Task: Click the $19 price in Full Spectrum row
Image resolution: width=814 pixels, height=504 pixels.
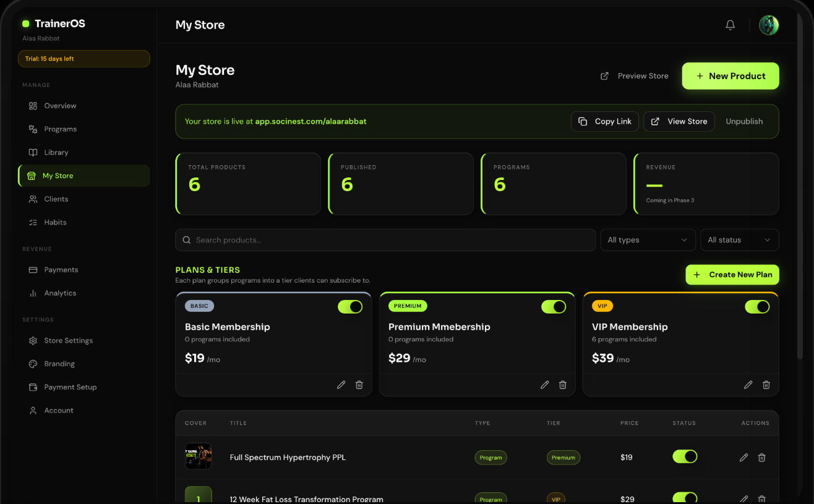Action: tap(627, 458)
